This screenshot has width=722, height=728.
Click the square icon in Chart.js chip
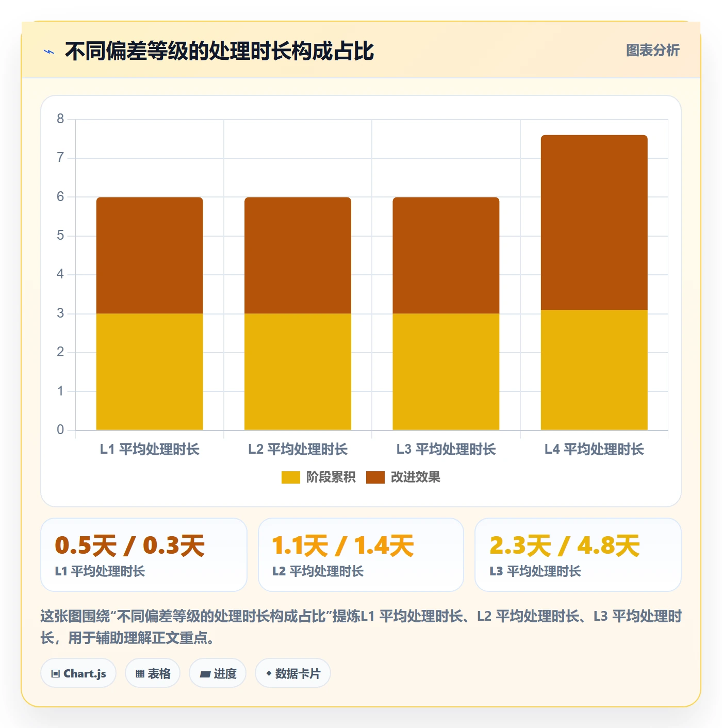pos(56,674)
